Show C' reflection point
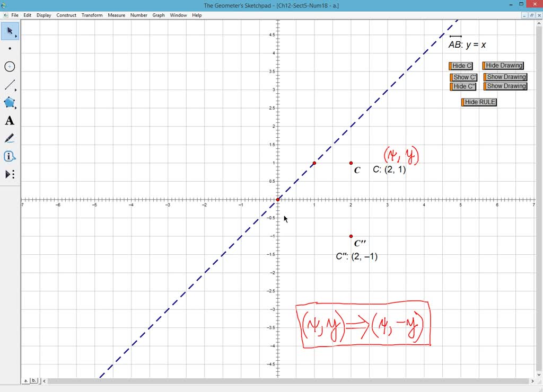Screen dimensions: 543x392 pyautogui.click(x=463, y=77)
